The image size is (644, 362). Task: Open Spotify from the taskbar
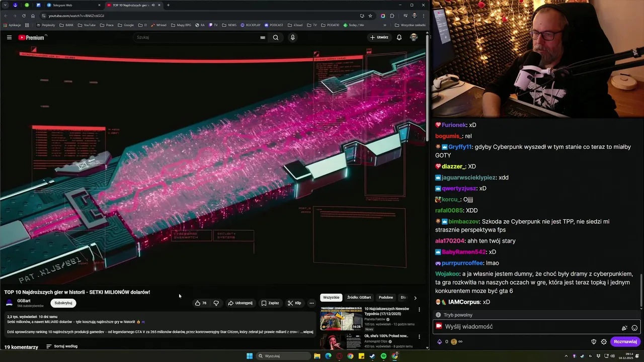pyautogui.click(x=383, y=356)
